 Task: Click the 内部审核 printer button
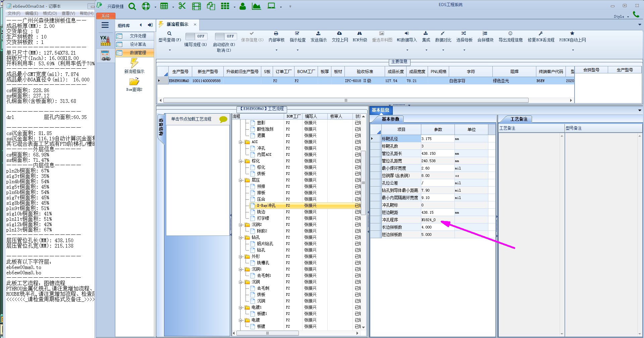point(276,37)
